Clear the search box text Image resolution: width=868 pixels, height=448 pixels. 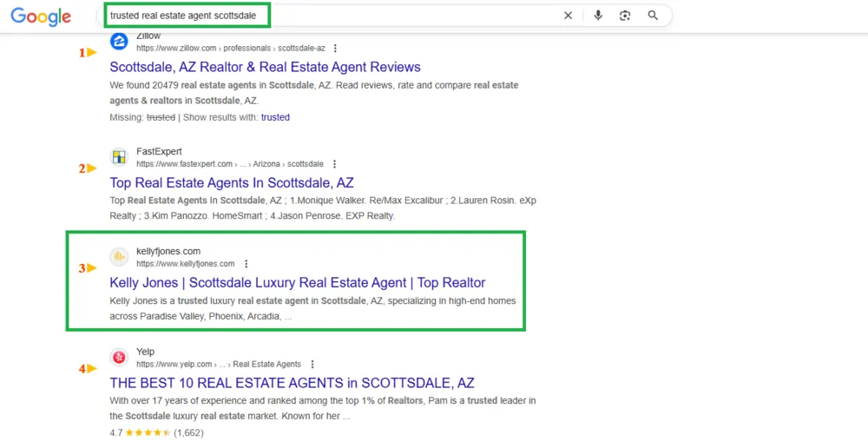pyautogui.click(x=569, y=16)
